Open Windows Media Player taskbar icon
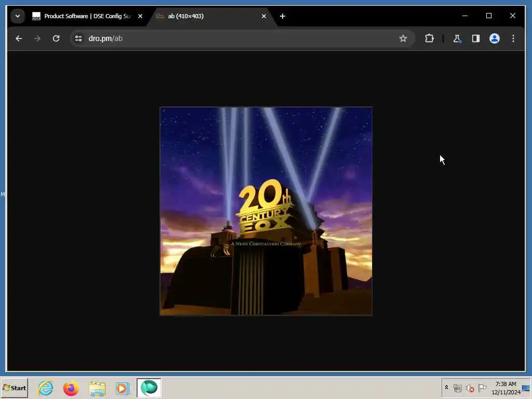 (x=122, y=388)
